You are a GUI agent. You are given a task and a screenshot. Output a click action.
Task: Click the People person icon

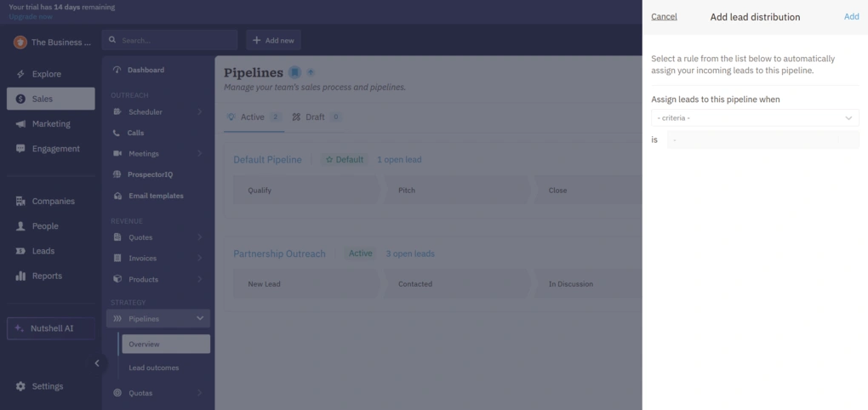(x=20, y=226)
